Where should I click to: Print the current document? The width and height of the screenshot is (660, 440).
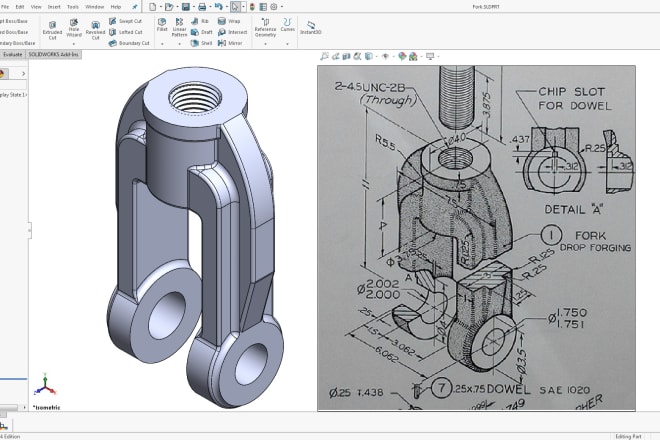202,7
